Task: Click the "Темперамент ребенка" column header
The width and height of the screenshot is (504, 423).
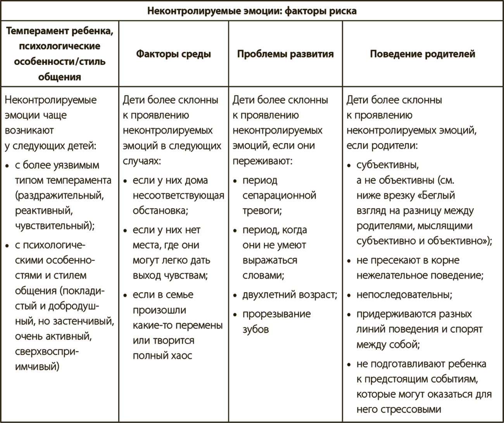Action: (60, 54)
